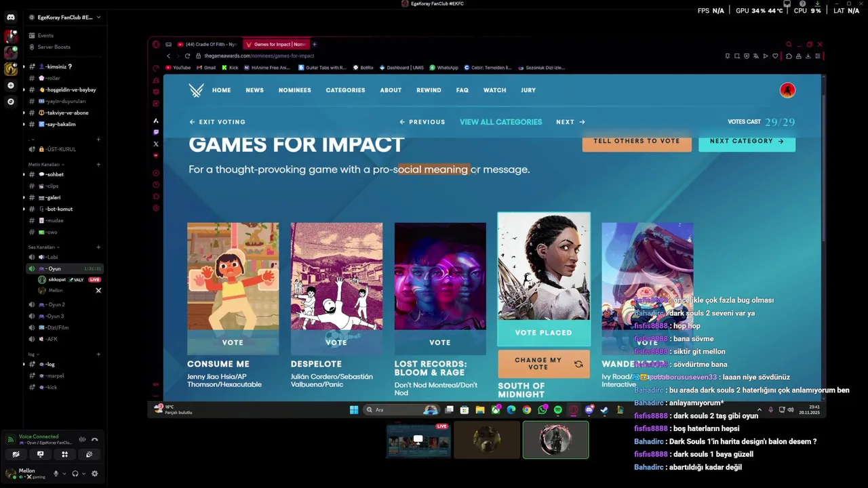Open the WhatsApp bookmark

(x=444, y=68)
